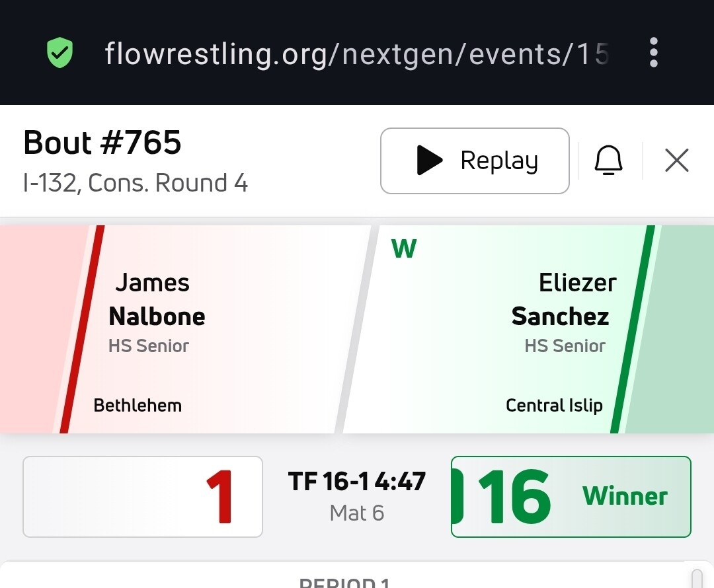This screenshot has width=714, height=588.
Task: Select wrestler James Nalbone's name
Action: point(157,300)
